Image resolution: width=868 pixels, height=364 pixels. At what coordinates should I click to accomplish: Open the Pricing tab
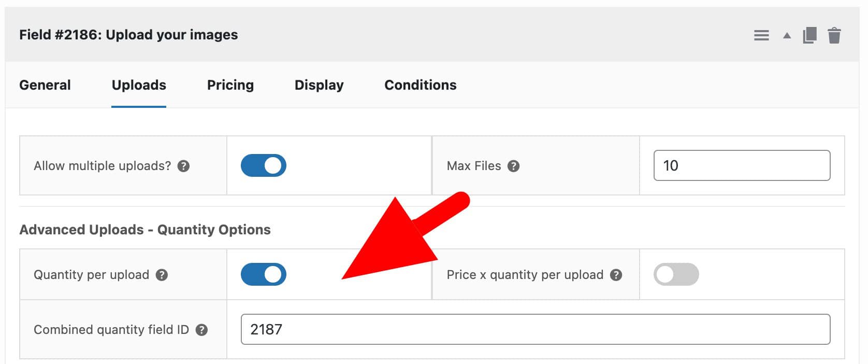pos(230,85)
